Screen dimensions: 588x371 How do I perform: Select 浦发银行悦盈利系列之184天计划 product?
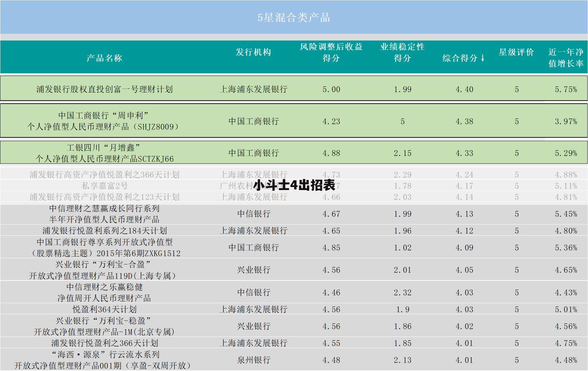coord(104,231)
